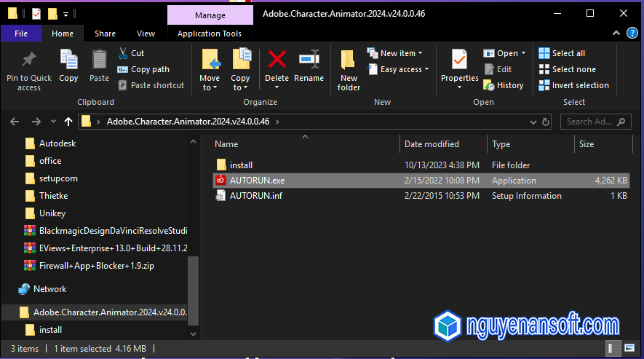644x359 pixels.
Task: Switch to the Share ribbon tab
Action: click(x=105, y=33)
